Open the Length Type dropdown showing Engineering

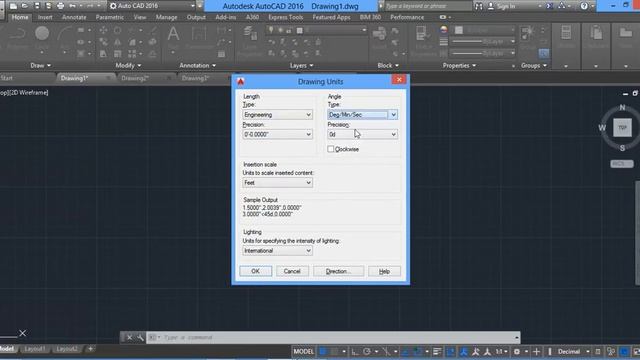click(277, 115)
